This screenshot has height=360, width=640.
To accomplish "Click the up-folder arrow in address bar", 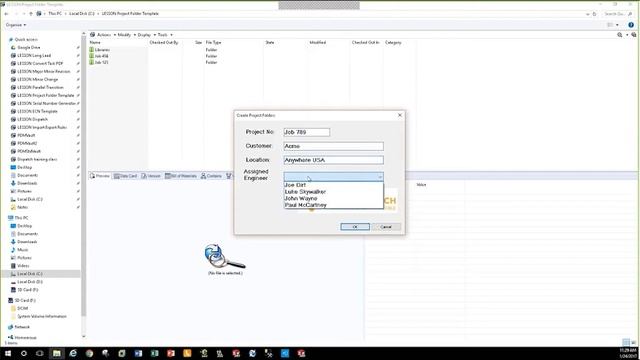I will click(x=31, y=13).
